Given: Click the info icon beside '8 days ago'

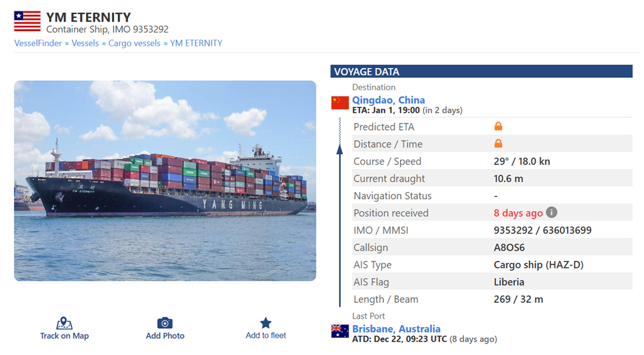Looking at the screenshot, I should point(552,212).
